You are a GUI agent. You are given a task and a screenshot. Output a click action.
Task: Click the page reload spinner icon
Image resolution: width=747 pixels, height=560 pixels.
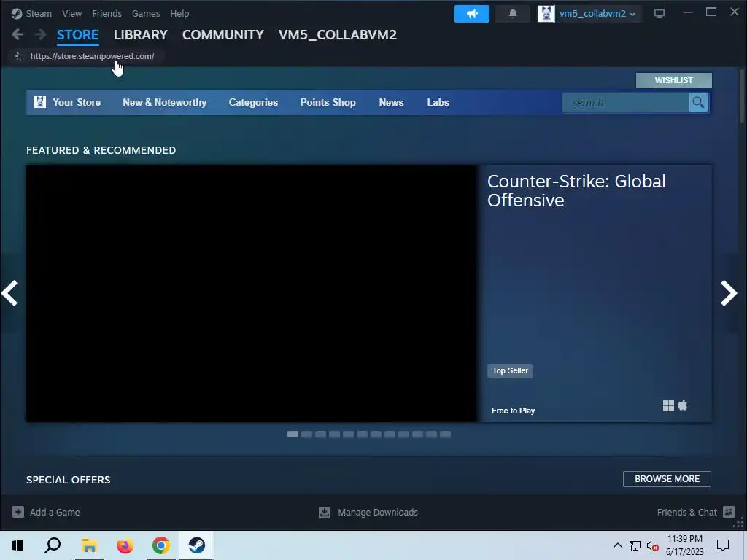pos(18,56)
